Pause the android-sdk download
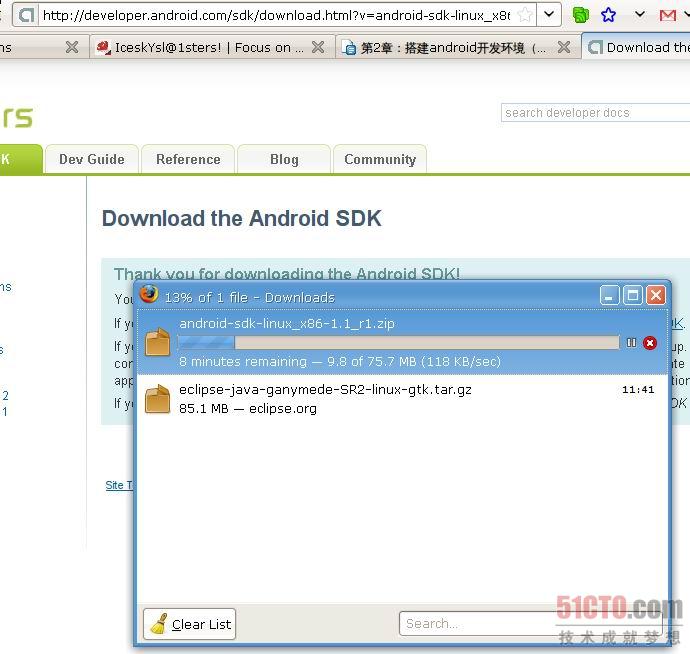The height and width of the screenshot is (654, 690). [631, 342]
